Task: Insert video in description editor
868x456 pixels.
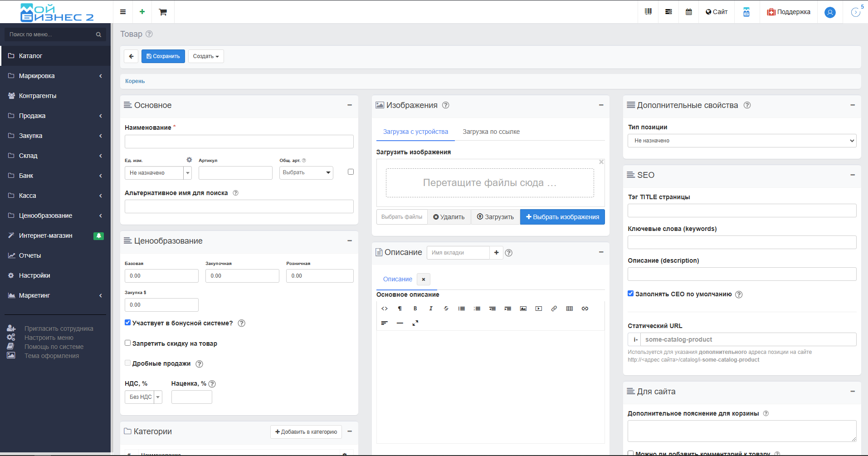Action: pos(539,309)
